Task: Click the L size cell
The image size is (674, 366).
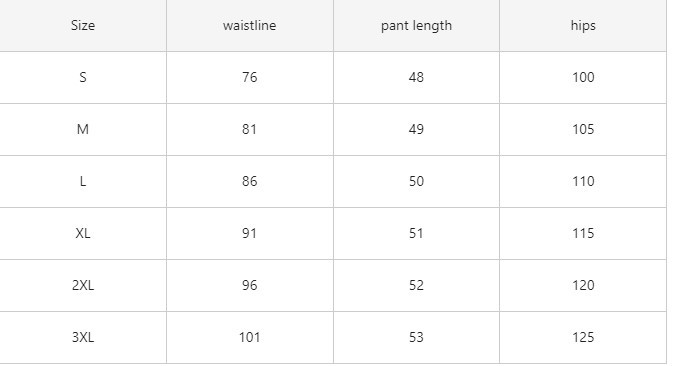Action: click(83, 181)
